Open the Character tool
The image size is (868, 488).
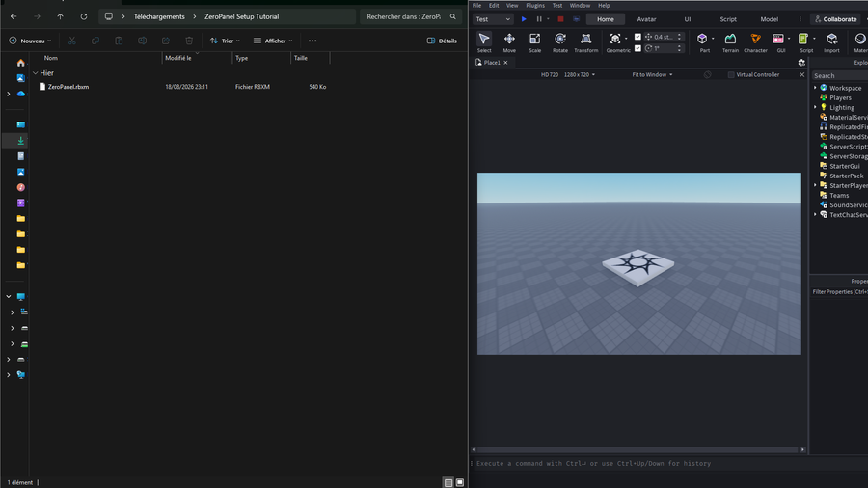[755, 42]
